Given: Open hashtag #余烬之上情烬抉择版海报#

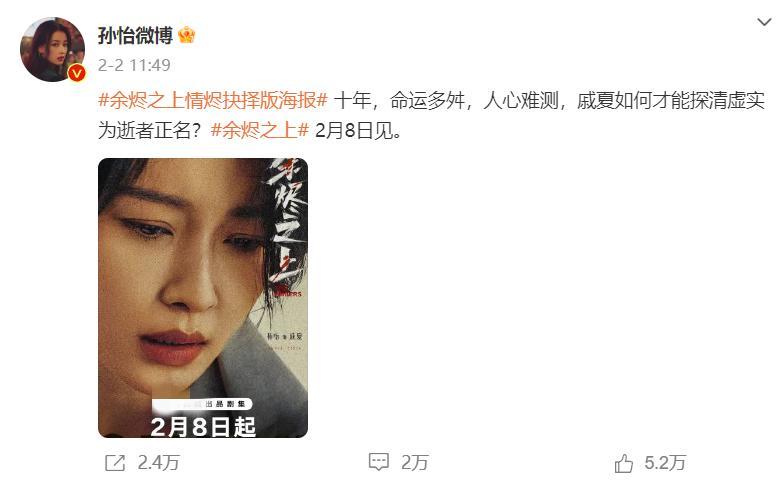Looking at the screenshot, I should click(x=213, y=101).
